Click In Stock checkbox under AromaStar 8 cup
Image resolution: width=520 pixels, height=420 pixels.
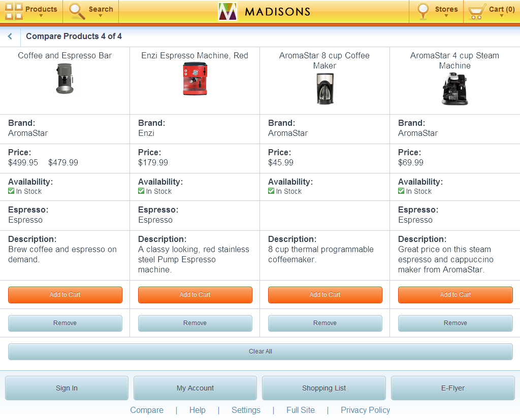tap(271, 191)
